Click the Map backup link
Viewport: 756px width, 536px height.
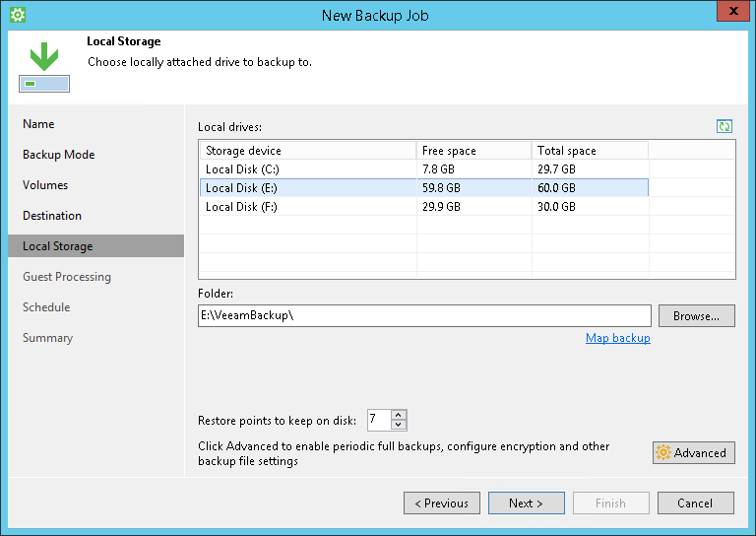pyautogui.click(x=617, y=338)
